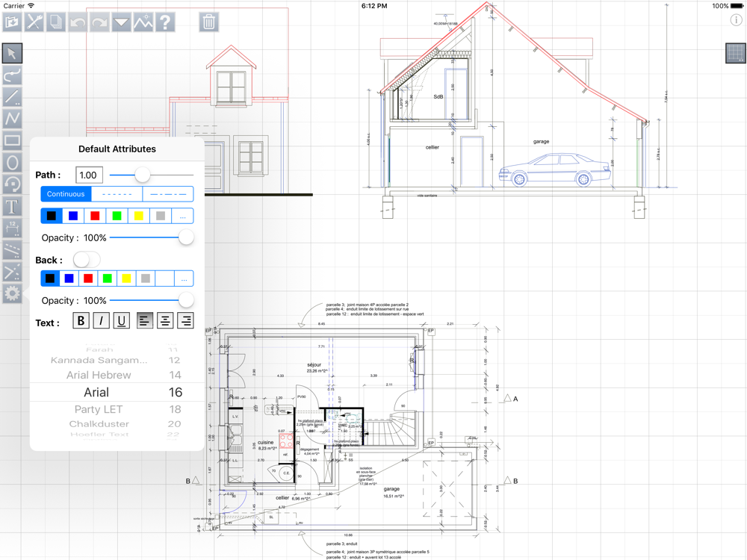Open the help question mark

point(165,22)
